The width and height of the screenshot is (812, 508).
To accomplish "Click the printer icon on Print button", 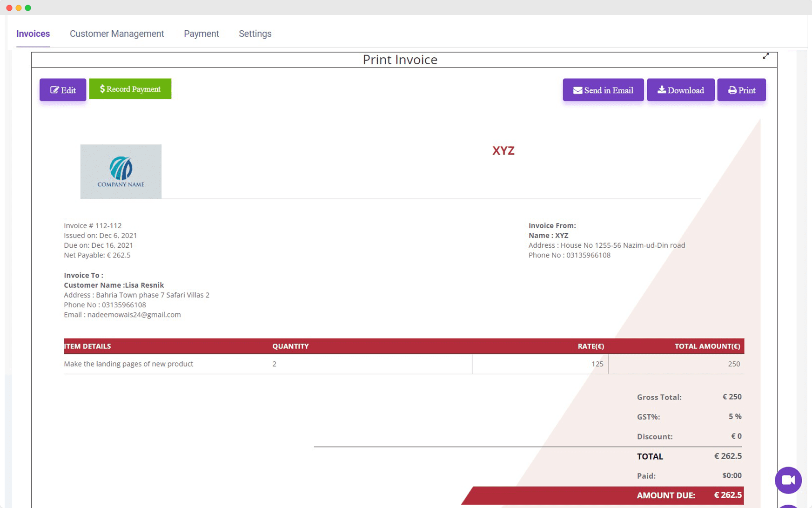I will 732,90.
